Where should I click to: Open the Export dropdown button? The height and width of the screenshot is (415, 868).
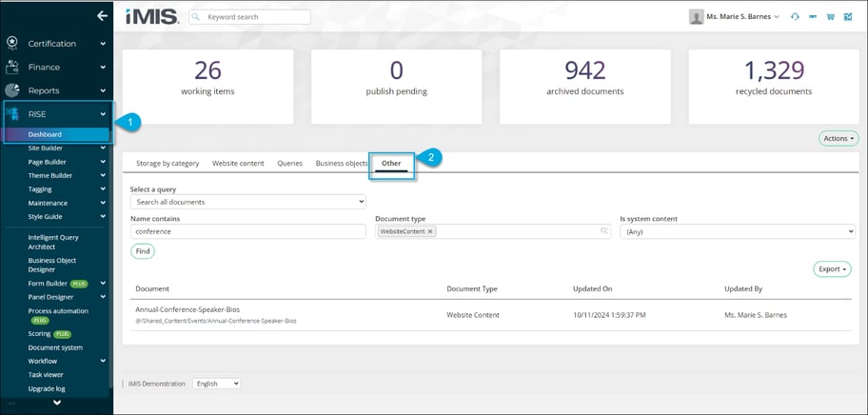pos(832,269)
